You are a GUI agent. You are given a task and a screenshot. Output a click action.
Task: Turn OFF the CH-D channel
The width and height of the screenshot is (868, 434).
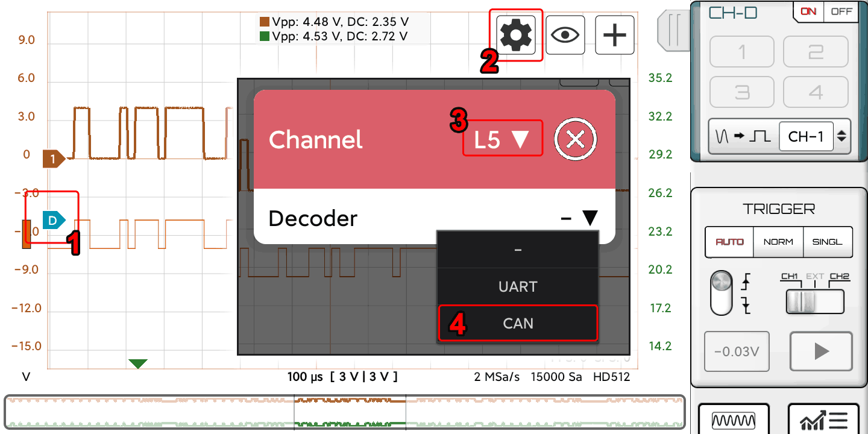pos(841,11)
